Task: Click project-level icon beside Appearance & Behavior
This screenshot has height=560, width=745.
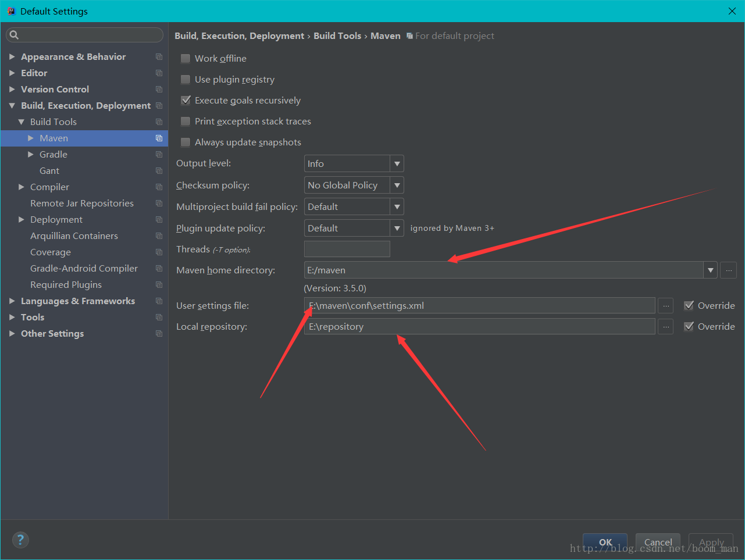Action: (159, 57)
